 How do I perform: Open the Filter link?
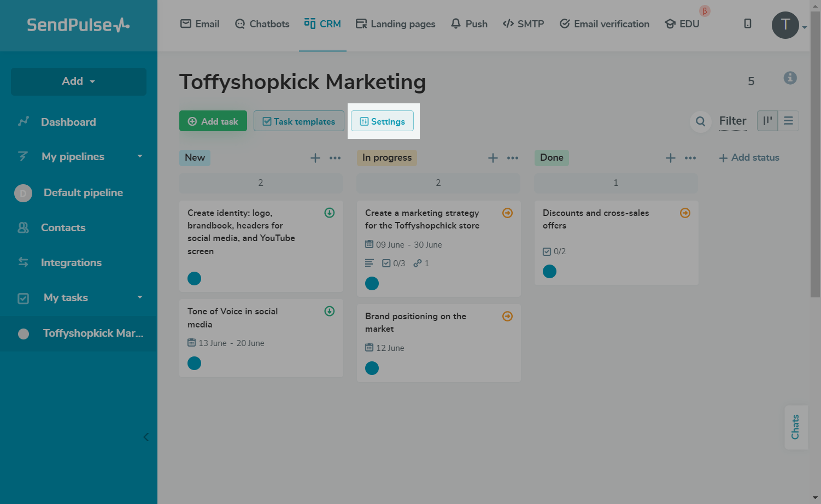click(732, 121)
